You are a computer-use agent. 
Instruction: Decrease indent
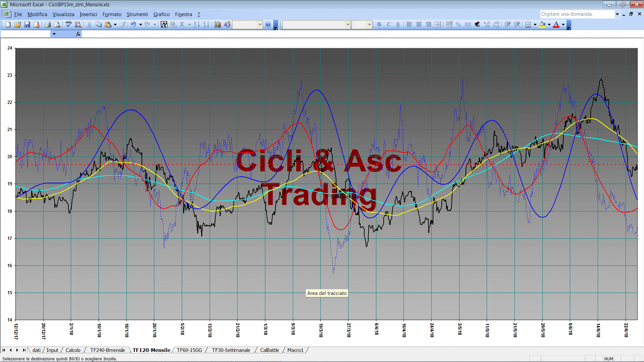[508, 24]
